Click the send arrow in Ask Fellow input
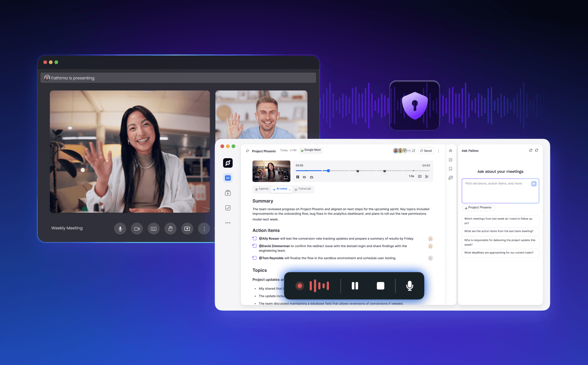Viewport: 588px width, 365px height. point(534,184)
